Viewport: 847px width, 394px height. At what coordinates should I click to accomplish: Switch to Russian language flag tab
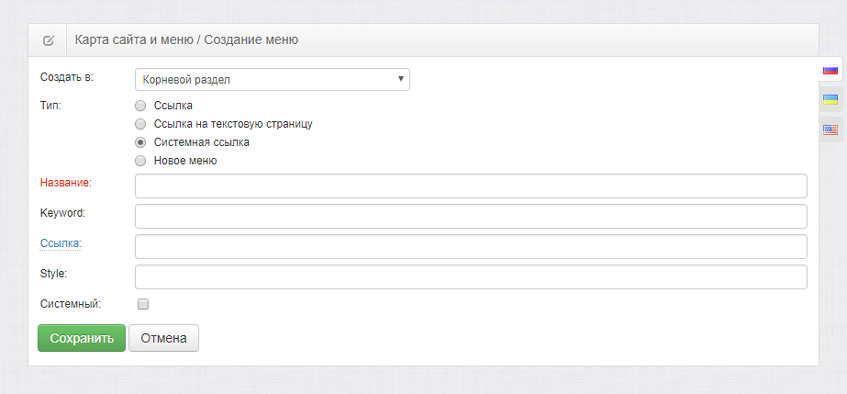830,70
